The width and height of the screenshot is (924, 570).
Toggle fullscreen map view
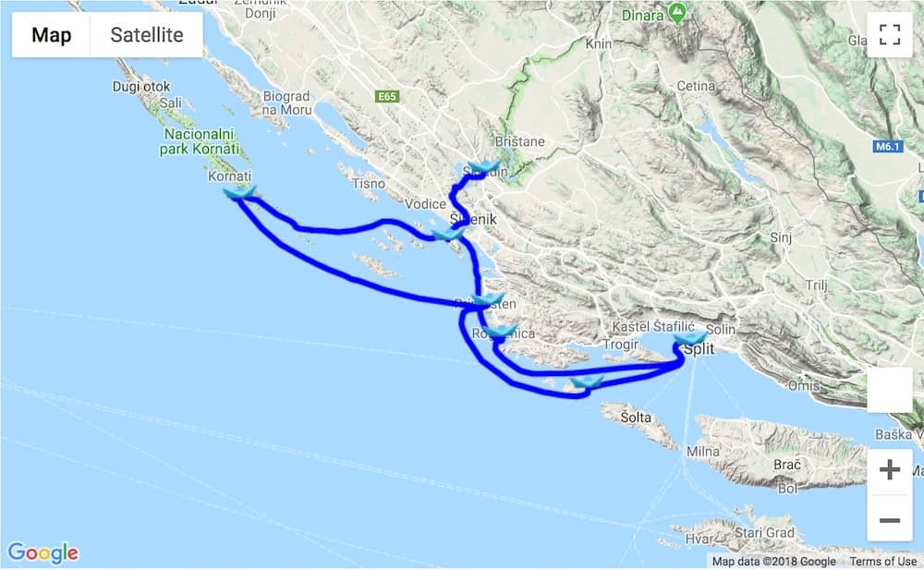(x=889, y=35)
